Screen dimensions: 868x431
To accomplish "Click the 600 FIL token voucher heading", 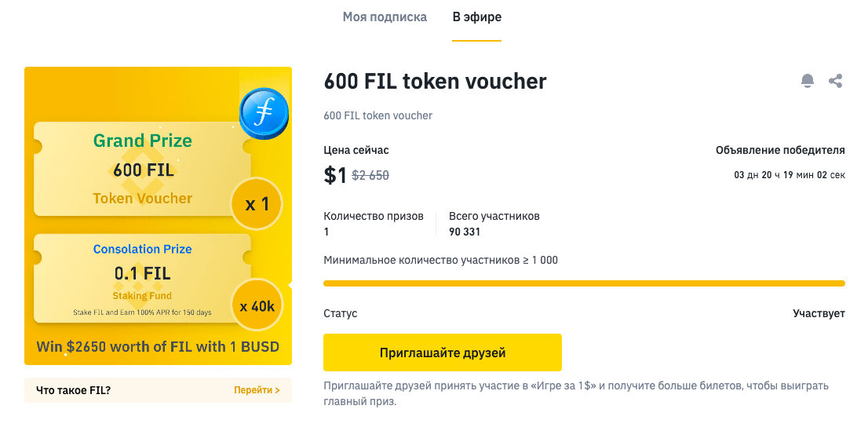I will tap(435, 82).
